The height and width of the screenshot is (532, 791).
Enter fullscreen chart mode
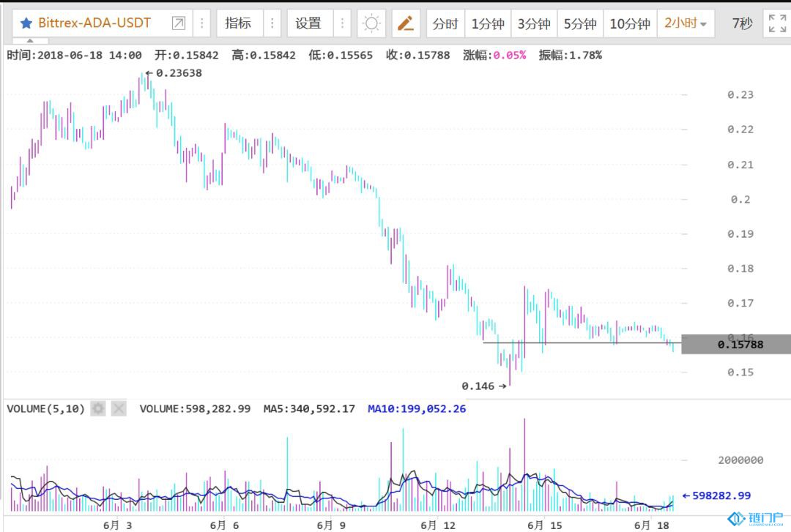point(775,23)
